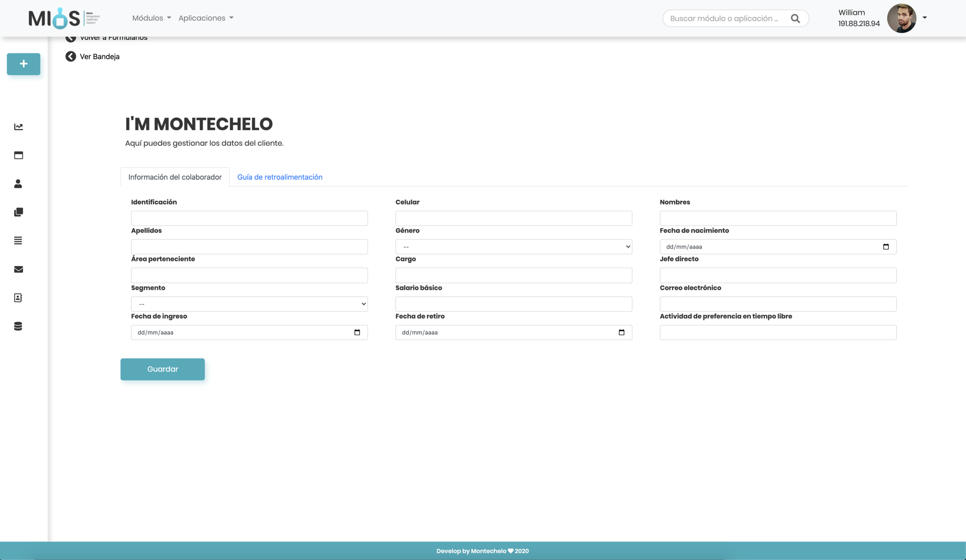Expand the Género dropdown

coord(513,247)
